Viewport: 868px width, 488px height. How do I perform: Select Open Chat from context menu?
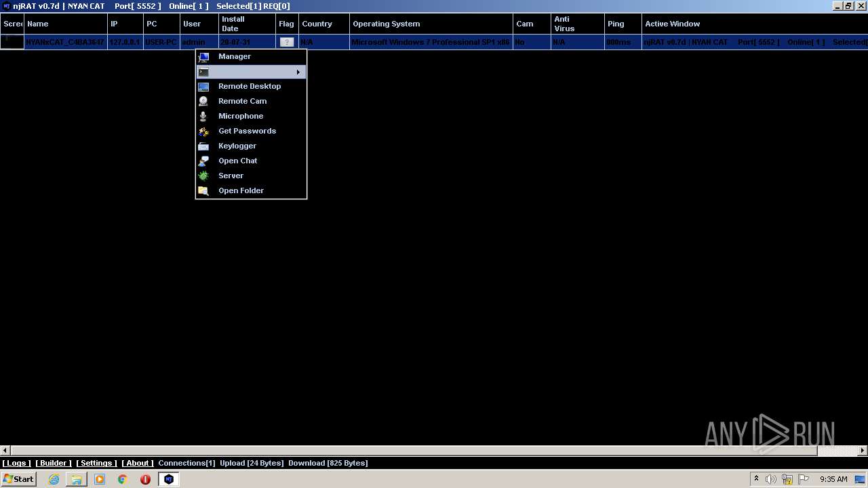(x=251, y=161)
